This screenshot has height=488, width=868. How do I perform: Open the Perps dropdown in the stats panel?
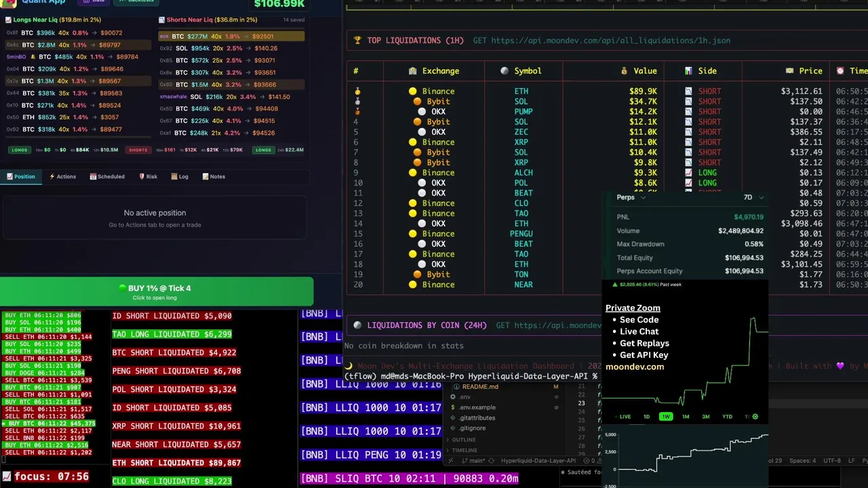[631, 197]
